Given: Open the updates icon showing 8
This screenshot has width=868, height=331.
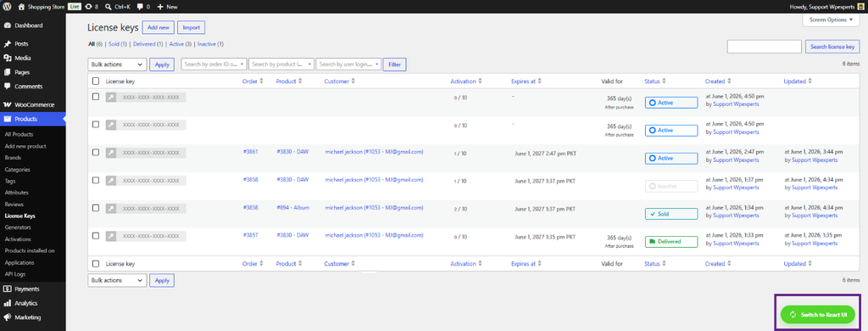Looking at the screenshot, I should tap(88, 7).
